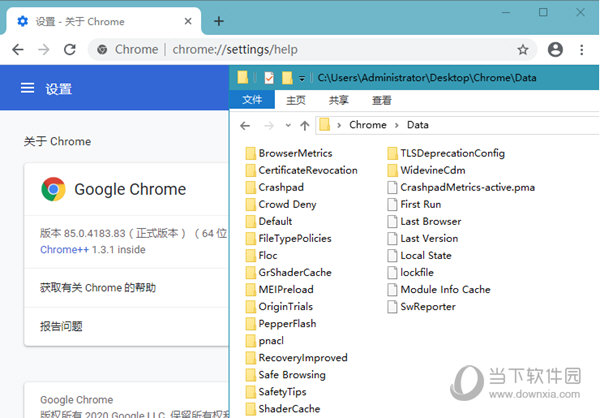Select the Last Version file
The width and height of the screenshot is (600, 418).
[422, 238]
